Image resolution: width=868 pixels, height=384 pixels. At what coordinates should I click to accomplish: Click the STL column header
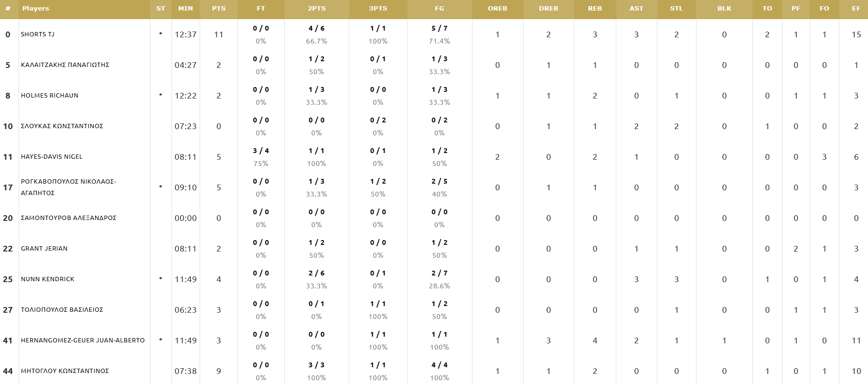pos(676,9)
